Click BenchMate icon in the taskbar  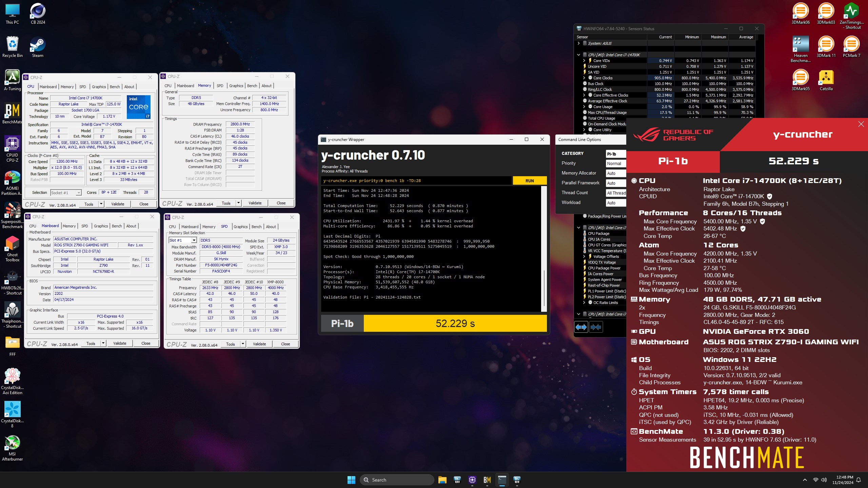[487, 480]
